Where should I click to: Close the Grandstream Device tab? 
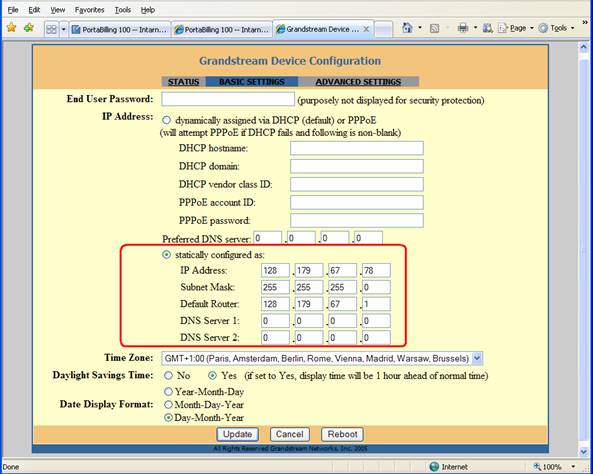pyautogui.click(x=366, y=29)
